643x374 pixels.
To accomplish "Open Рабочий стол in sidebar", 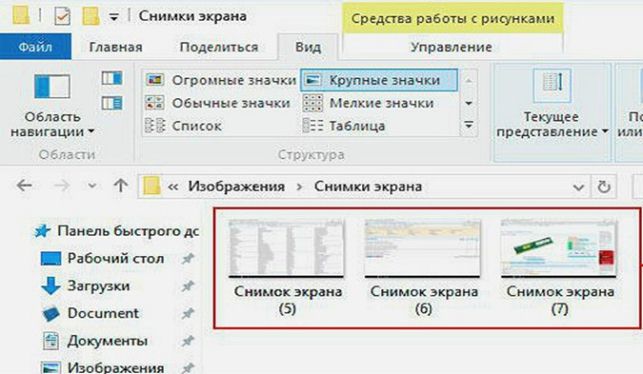I will tap(103, 258).
